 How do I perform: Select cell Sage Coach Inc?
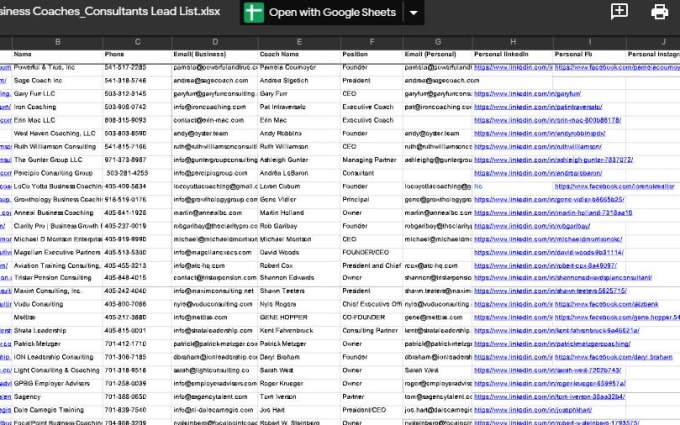pos(58,81)
